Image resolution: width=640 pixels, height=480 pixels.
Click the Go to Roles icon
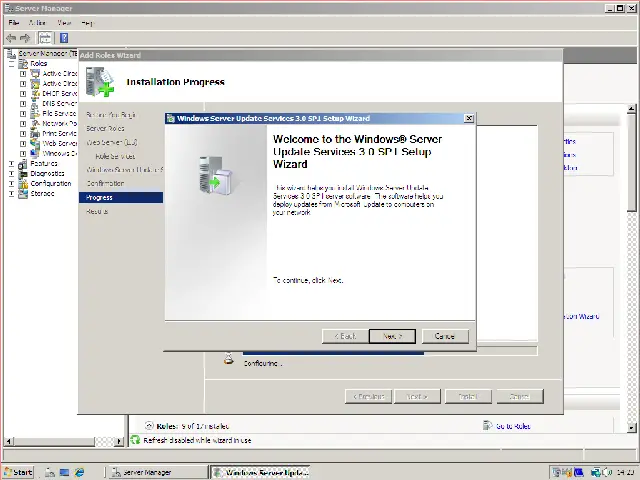(487, 426)
